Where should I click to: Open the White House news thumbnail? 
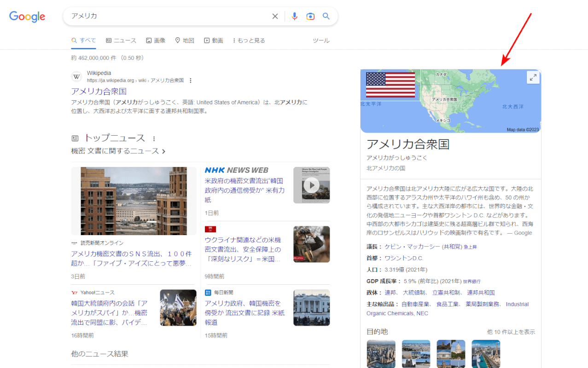312,308
